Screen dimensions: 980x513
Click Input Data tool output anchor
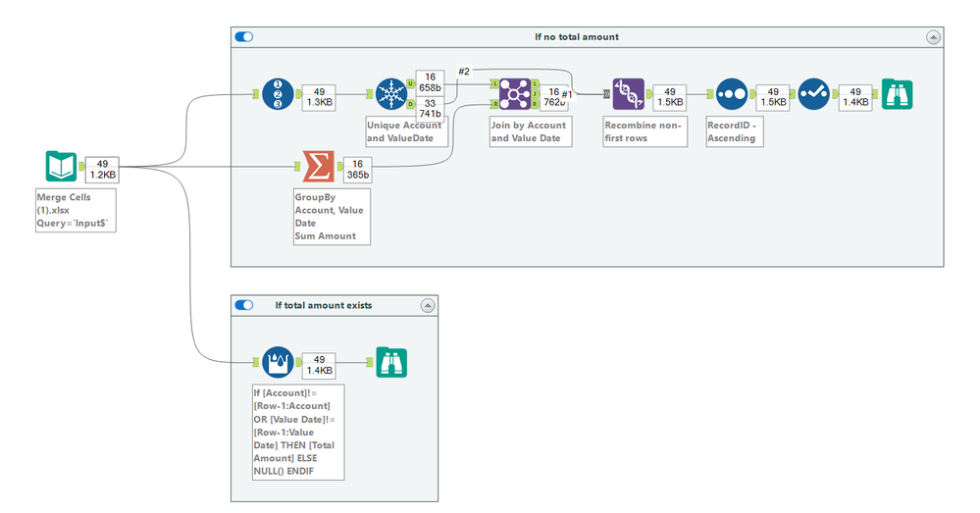(x=81, y=166)
